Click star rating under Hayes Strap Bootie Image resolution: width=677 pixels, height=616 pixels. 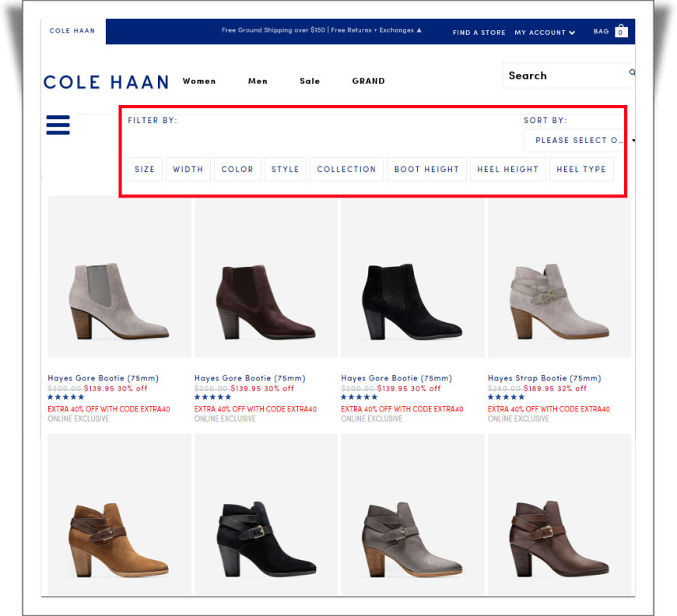[506, 397]
